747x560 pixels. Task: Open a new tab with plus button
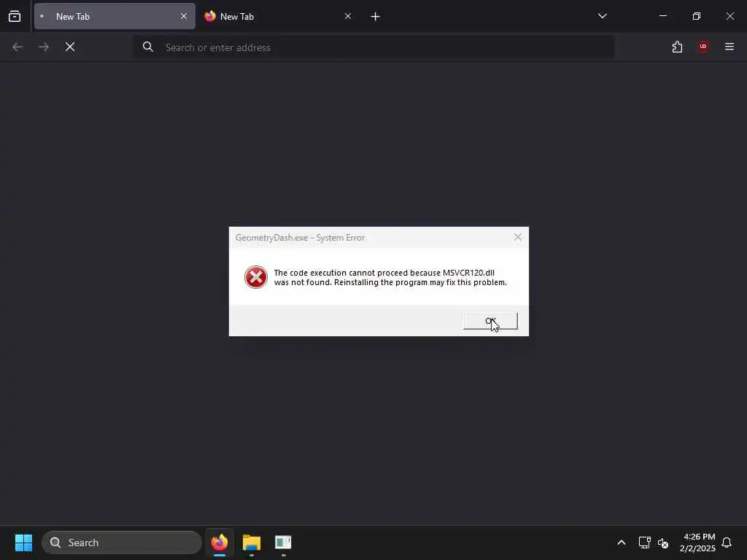click(x=376, y=17)
